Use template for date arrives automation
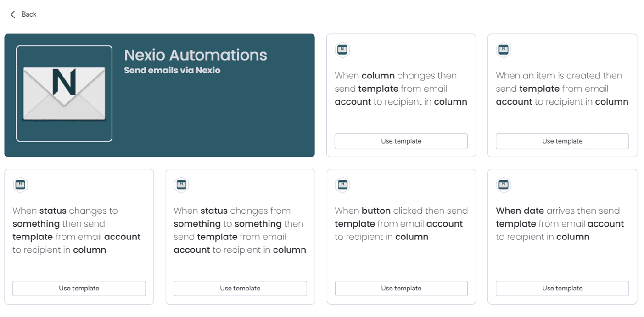 [x=562, y=289]
